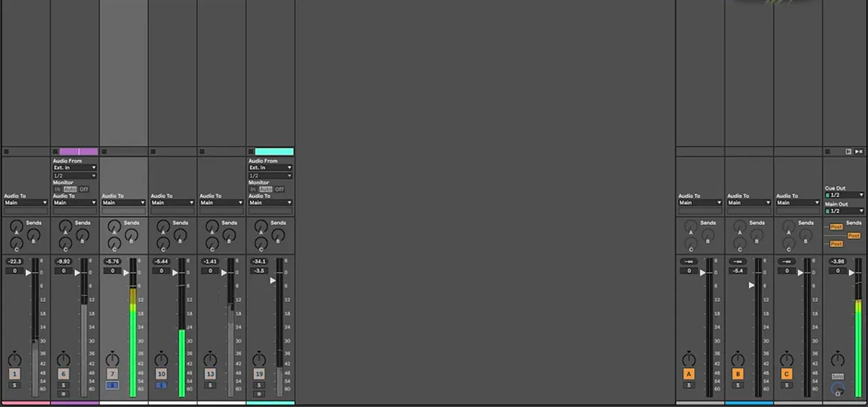
Task: Click Send C knob on track 19
Action: click(260, 244)
